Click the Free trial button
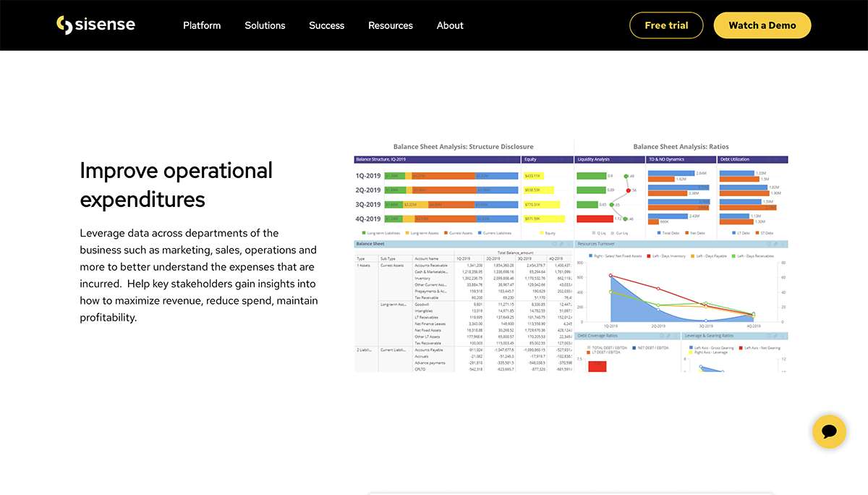Image resolution: width=868 pixels, height=495 pixels. (x=666, y=25)
